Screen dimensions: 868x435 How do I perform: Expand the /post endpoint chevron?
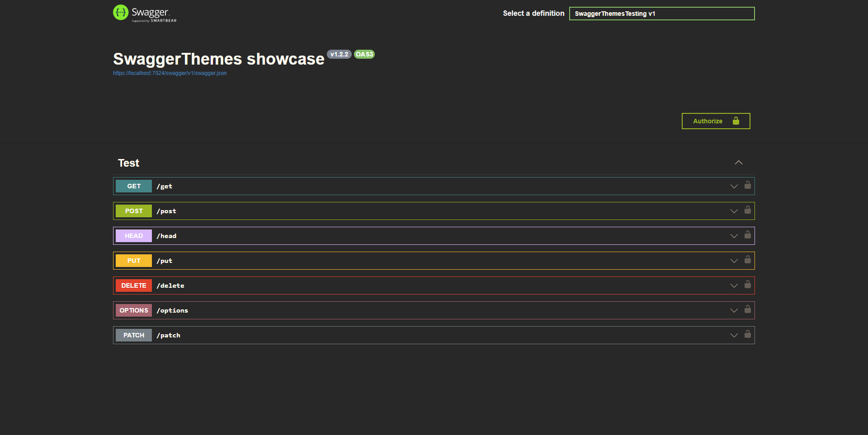[734, 211]
